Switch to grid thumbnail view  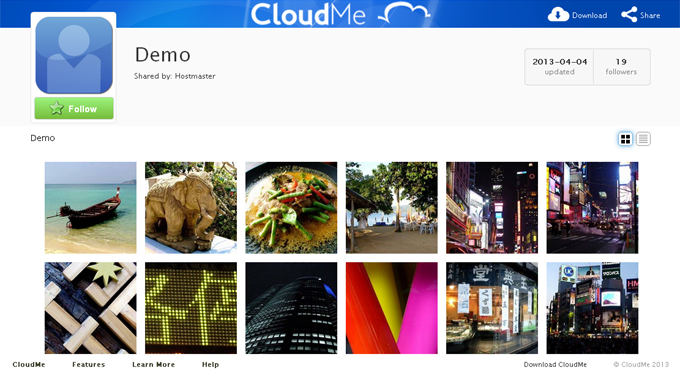click(x=625, y=139)
